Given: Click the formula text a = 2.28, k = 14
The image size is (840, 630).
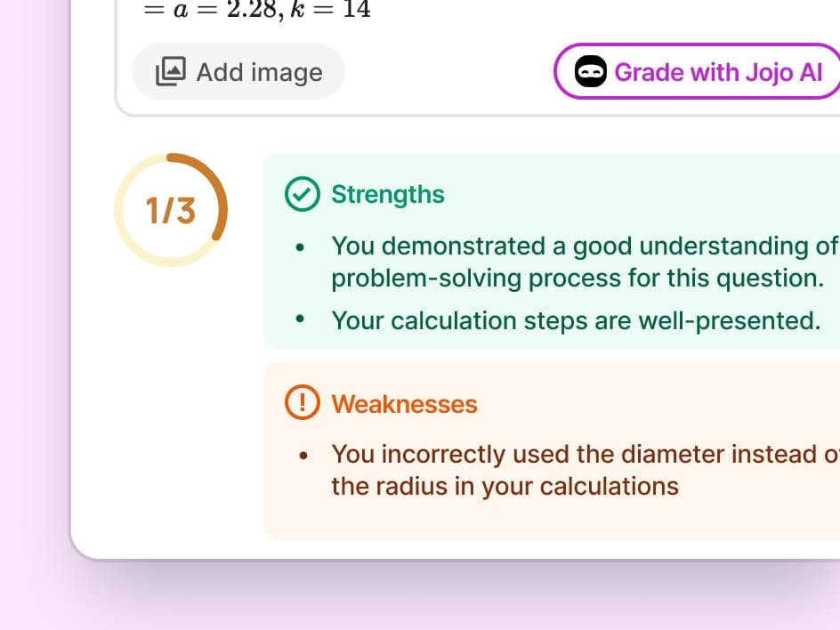Looking at the screenshot, I should pyautogui.click(x=258, y=10).
